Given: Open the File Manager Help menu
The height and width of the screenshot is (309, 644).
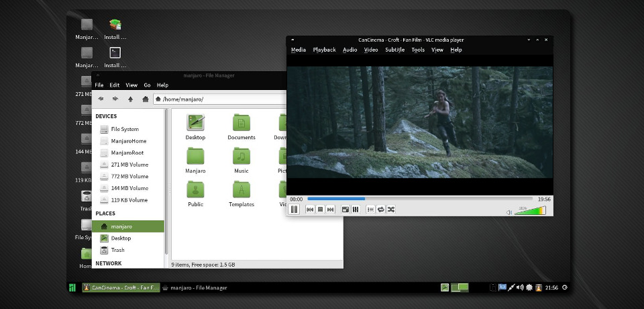Looking at the screenshot, I should coord(162,85).
